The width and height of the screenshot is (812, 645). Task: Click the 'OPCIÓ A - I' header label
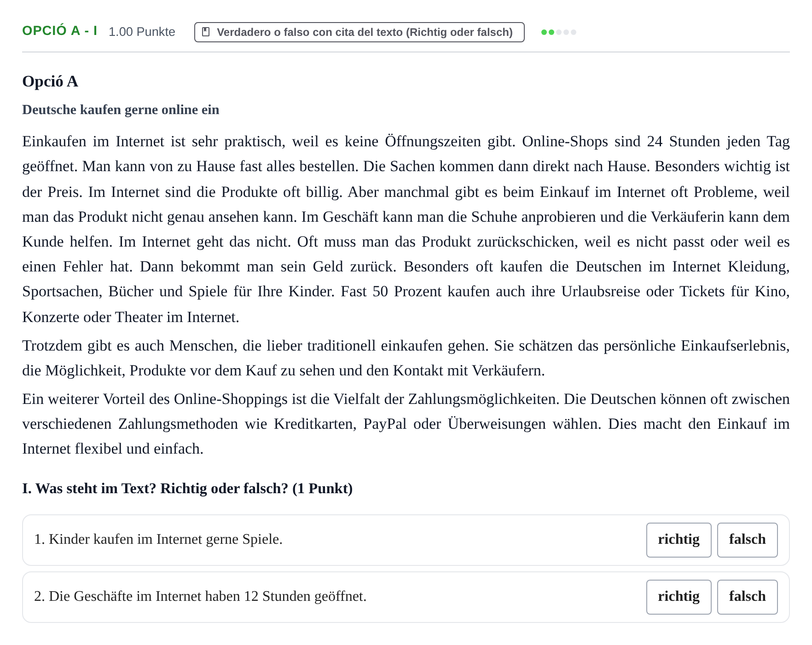(60, 31)
